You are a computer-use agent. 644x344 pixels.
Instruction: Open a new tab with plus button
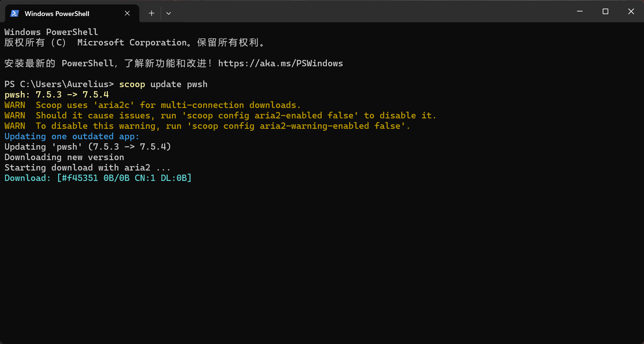click(x=152, y=13)
